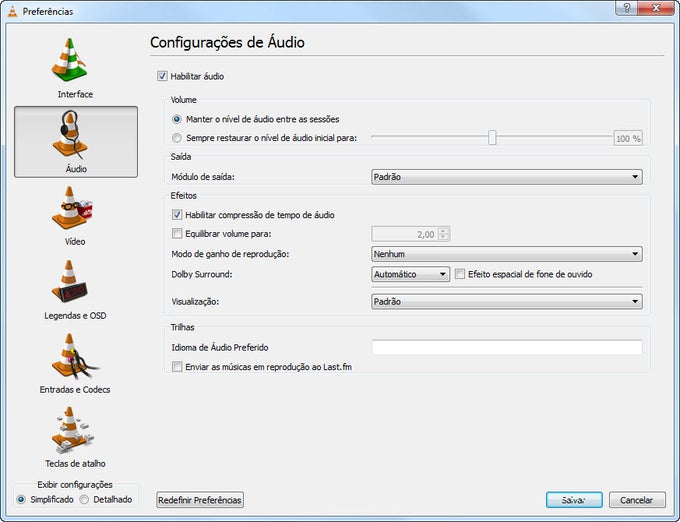Select the Áudio cone with headphones icon
The image size is (680, 522).
coord(70,134)
